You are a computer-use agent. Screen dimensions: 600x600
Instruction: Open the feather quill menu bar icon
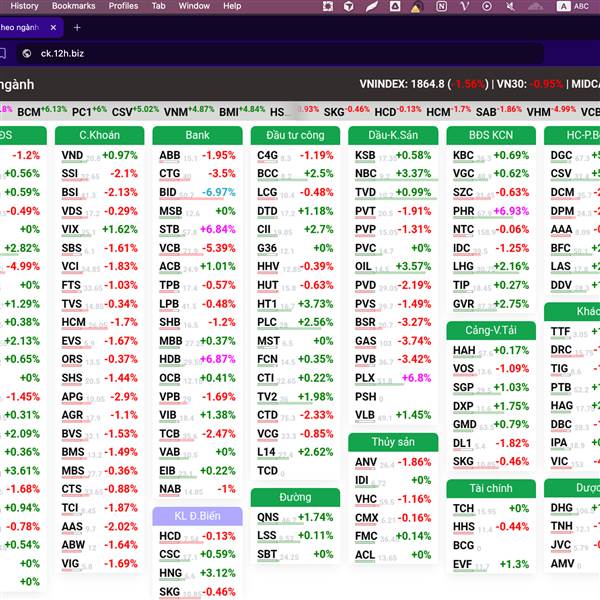click(x=371, y=6)
